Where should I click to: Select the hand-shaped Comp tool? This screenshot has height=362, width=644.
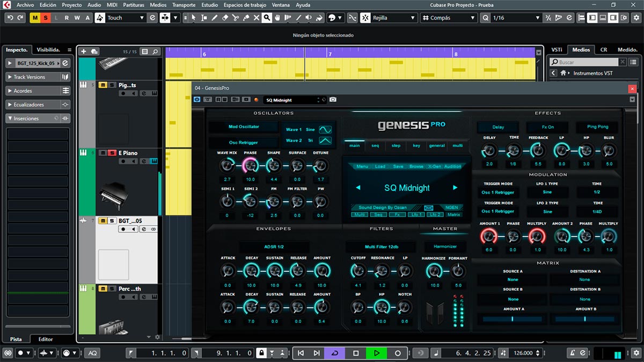(277, 18)
